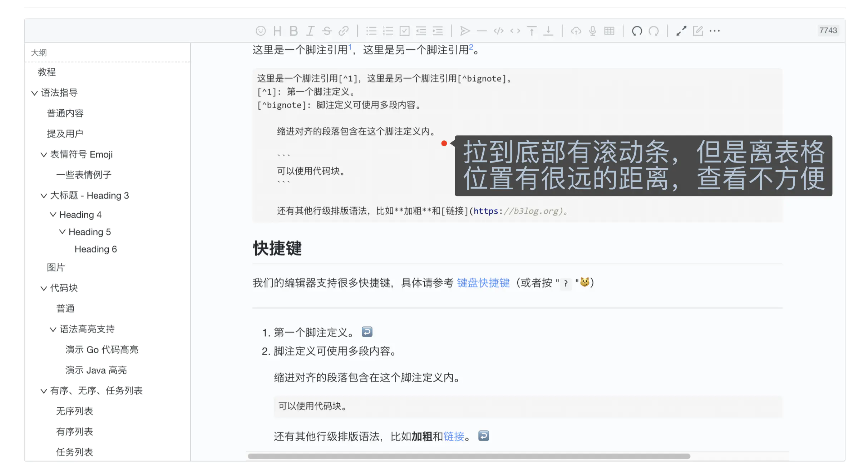Click the upload cloud icon
The image size is (868, 473).
coord(576,31)
